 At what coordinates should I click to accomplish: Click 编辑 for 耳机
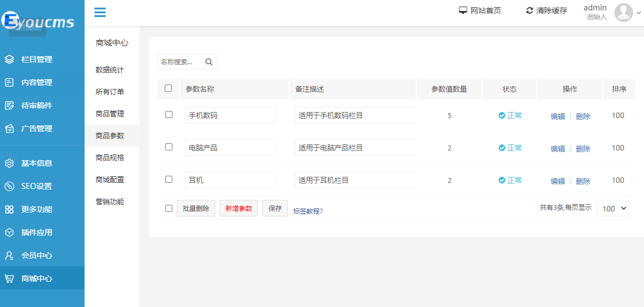coord(558,181)
